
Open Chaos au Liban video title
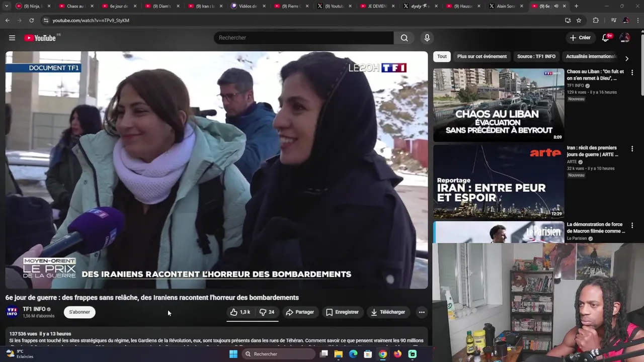[x=595, y=75]
